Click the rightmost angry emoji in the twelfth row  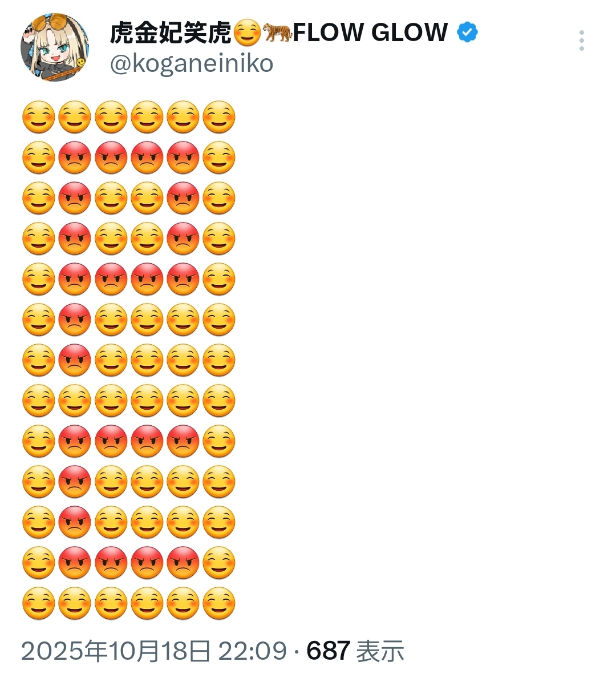point(183,563)
